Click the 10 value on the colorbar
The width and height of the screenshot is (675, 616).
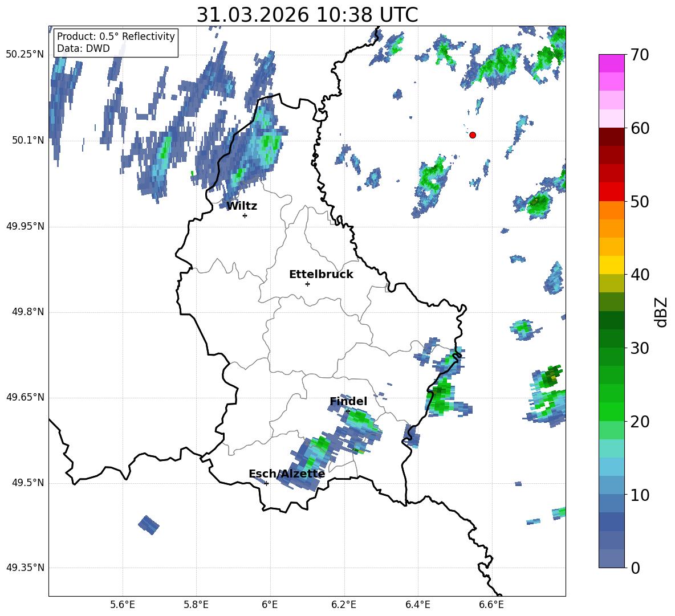[x=639, y=495]
